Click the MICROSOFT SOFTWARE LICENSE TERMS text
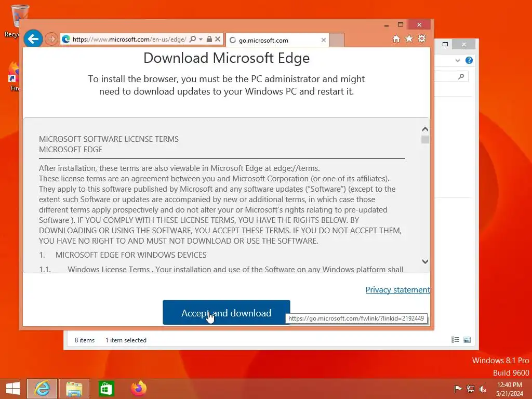Viewport: 532px width, 399px height. [109, 139]
